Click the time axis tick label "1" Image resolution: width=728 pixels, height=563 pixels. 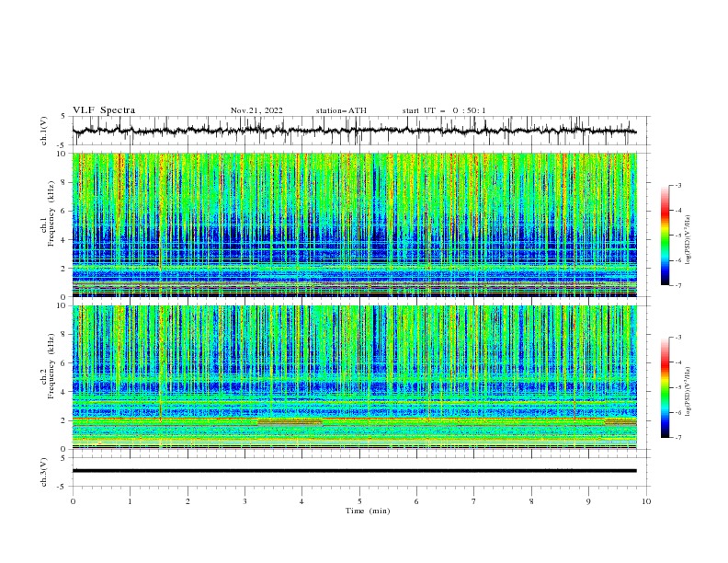[x=130, y=501]
